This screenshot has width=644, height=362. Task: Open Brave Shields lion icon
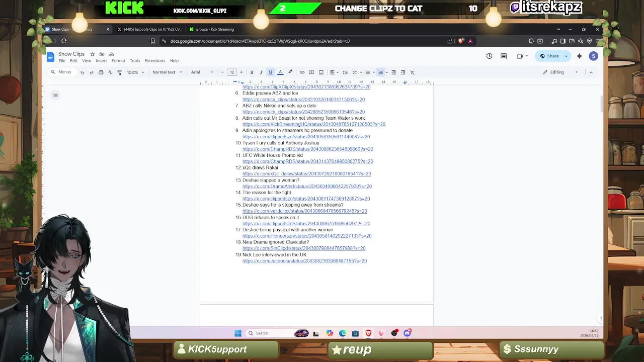tap(460, 41)
